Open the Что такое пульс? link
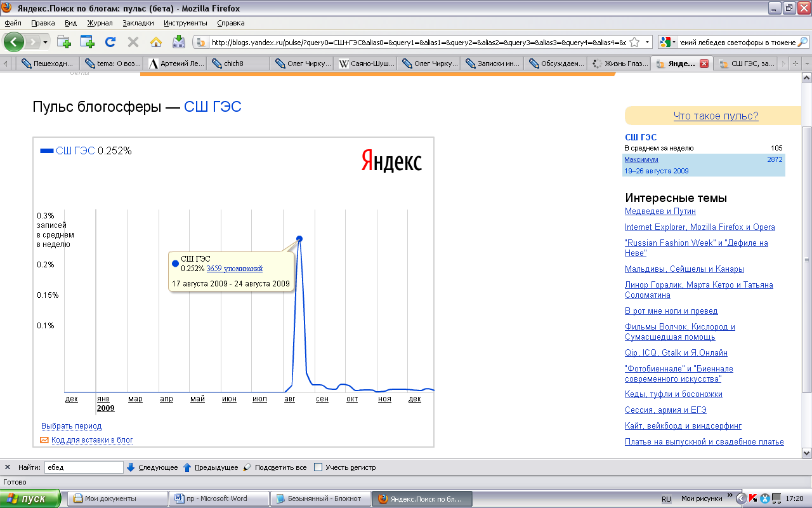 (x=716, y=116)
